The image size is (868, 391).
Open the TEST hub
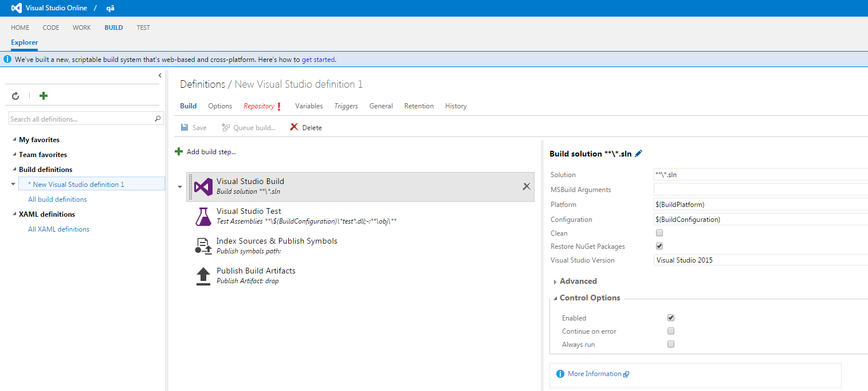click(143, 28)
